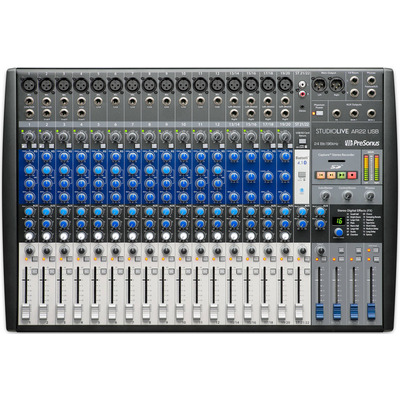Toggle channel 4 mute button beside LED
The height and width of the screenshot is (400, 400).
[x=86, y=259]
